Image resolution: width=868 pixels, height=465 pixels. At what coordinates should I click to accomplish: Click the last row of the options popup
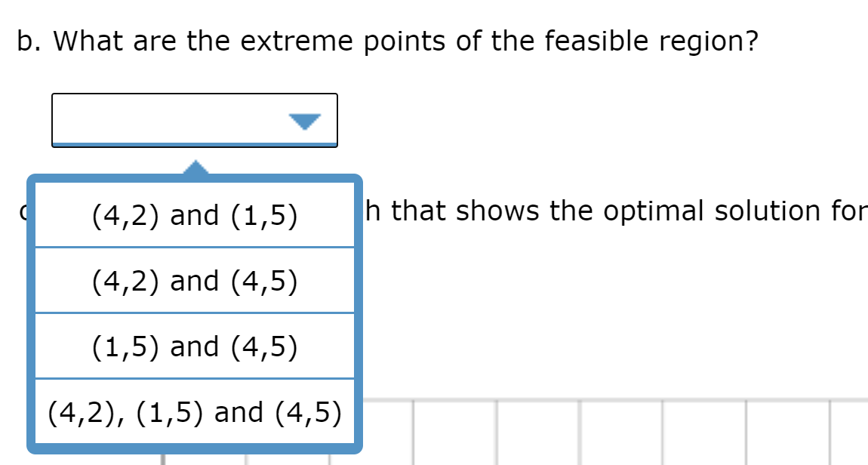click(x=193, y=412)
